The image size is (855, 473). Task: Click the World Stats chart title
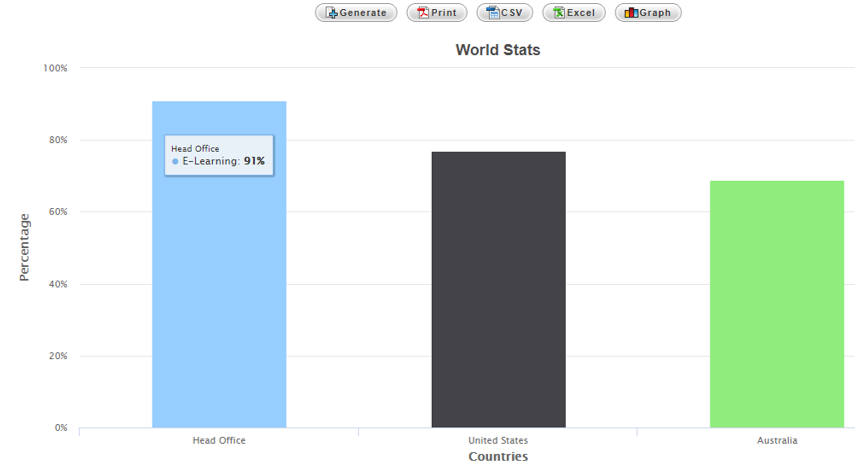pyautogui.click(x=497, y=49)
